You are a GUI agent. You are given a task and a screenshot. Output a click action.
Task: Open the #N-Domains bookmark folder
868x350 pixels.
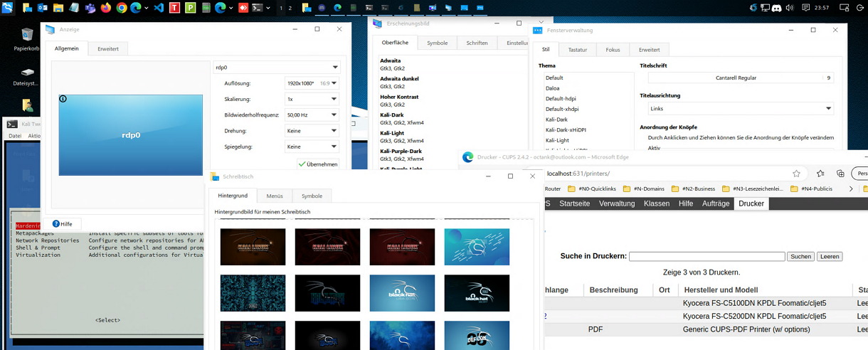click(x=643, y=189)
